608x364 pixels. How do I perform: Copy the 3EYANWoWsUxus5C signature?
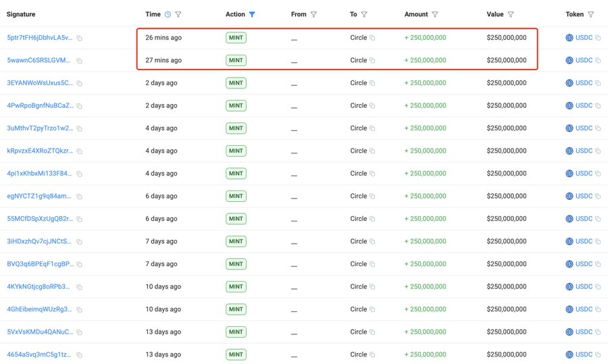tap(80, 84)
